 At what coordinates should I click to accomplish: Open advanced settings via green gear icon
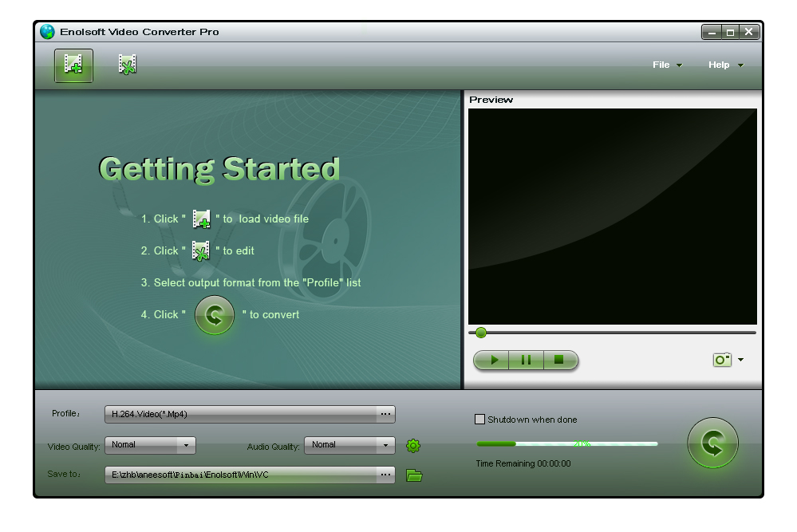[x=413, y=446]
